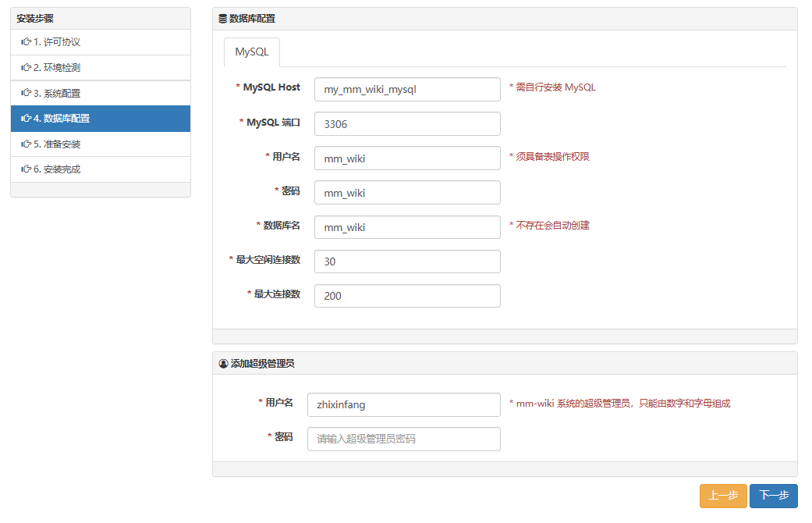Select step 4 数据库配置
Image resolution: width=812 pixels, height=523 pixels.
click(x=101, y=119)
